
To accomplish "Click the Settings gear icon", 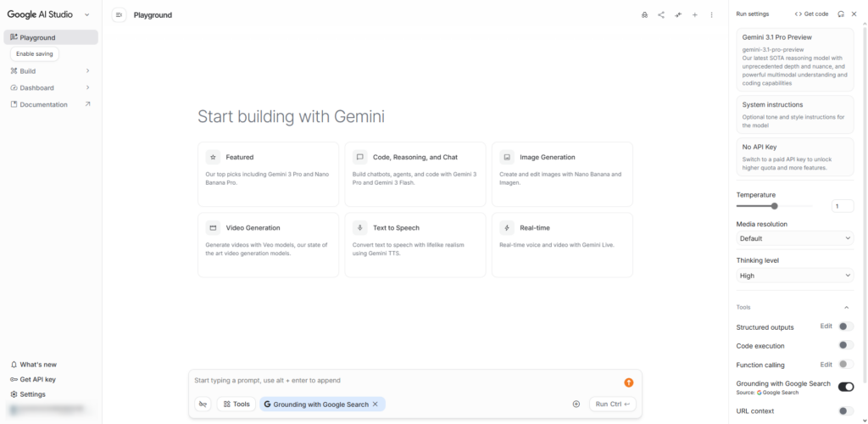I will coord(14,394).
